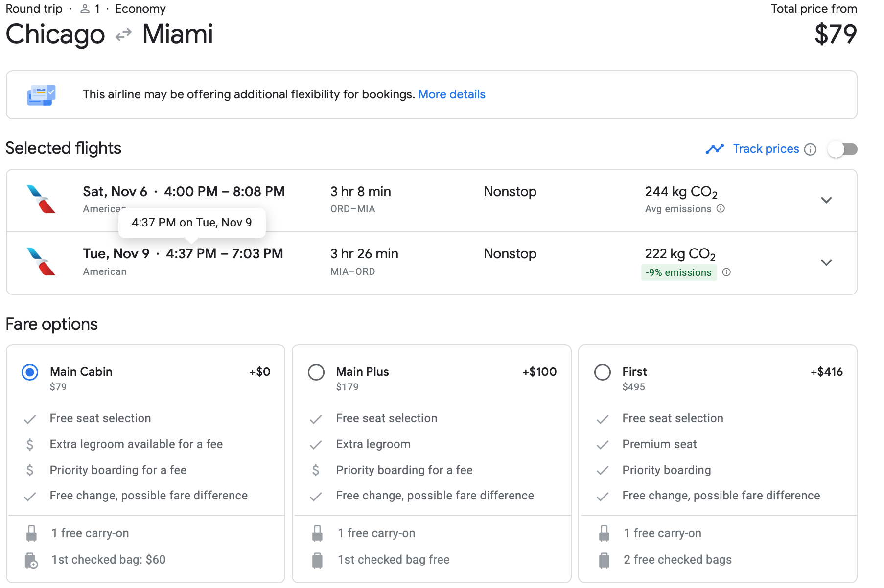The image size is (884, 588).
Task: Click the Track prices info icon
Action: tap(810, 149)
